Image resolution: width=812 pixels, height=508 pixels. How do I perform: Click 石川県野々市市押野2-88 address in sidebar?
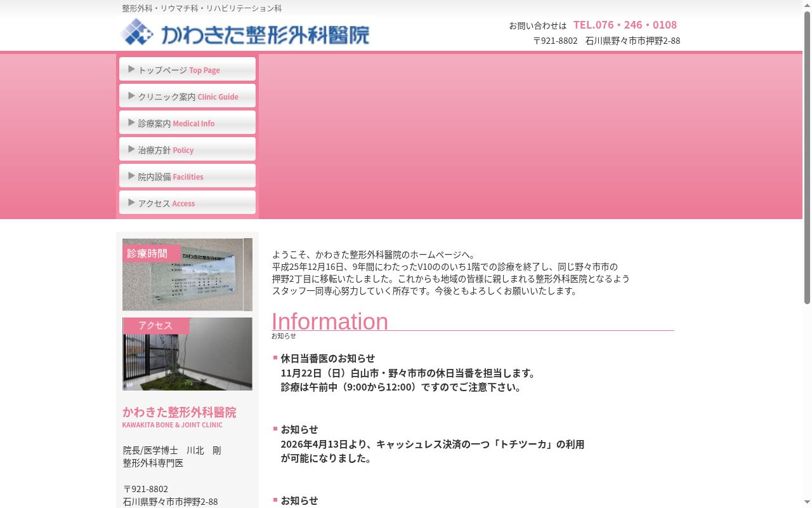point(170,502)
